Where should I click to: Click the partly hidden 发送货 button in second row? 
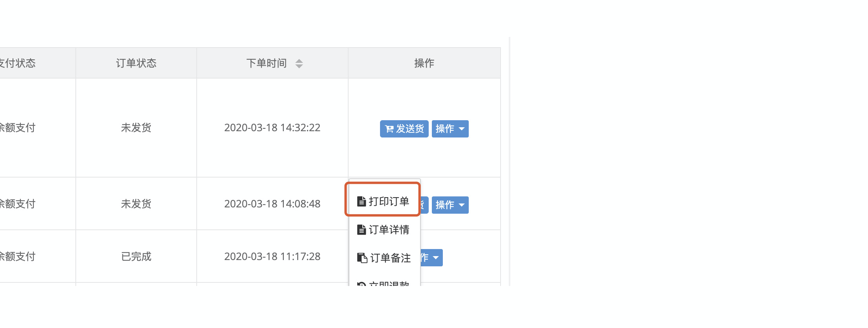click(424, 205)
